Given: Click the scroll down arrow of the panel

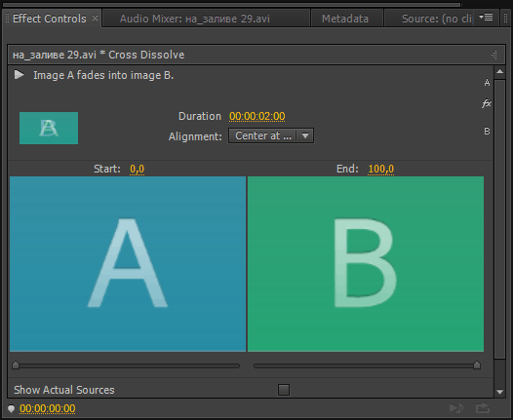Looking at the screenshot, I should (x=499, y=392).
